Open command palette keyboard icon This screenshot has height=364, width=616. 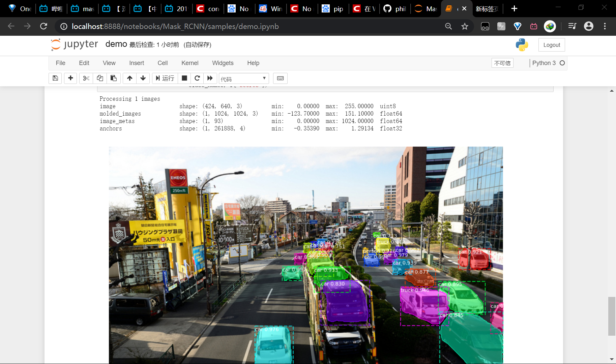click(x=280, y=78)
